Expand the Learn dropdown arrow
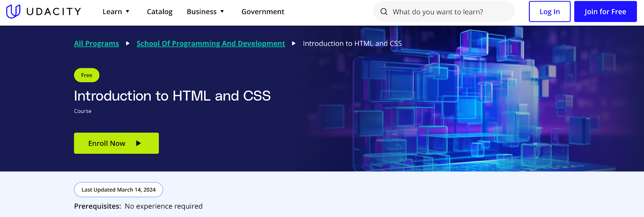Screen dimensions: 644x217 coord(128,11)
